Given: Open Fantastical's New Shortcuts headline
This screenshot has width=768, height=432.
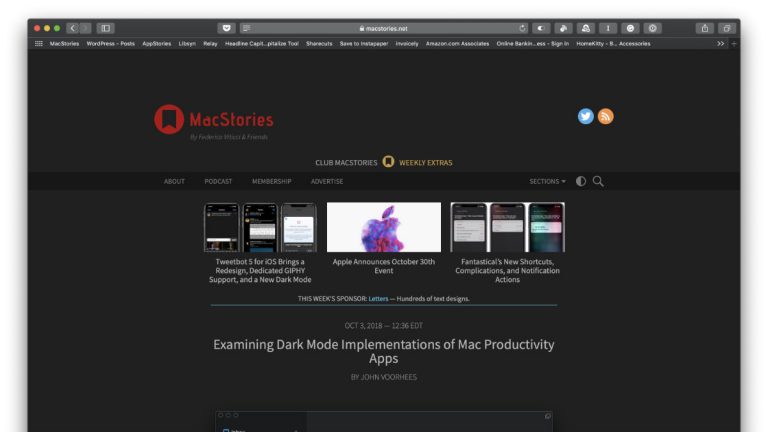Looking at the screenshot, I should coord(507,270).
